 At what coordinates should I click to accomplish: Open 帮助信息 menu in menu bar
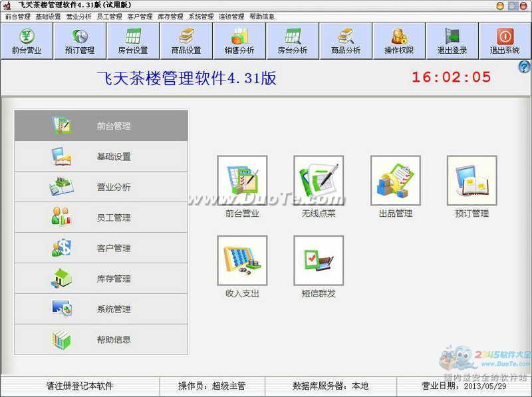click(262, 16)
